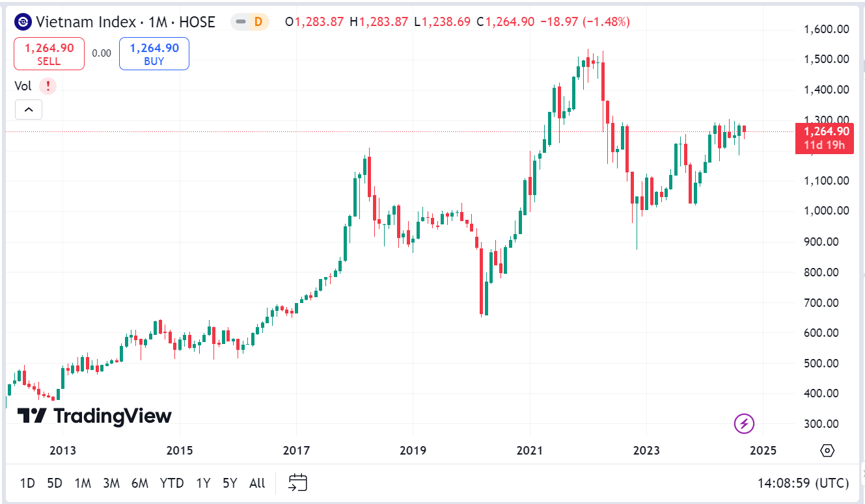
Task: Open the go to date calendar icon
Action: 297,483
